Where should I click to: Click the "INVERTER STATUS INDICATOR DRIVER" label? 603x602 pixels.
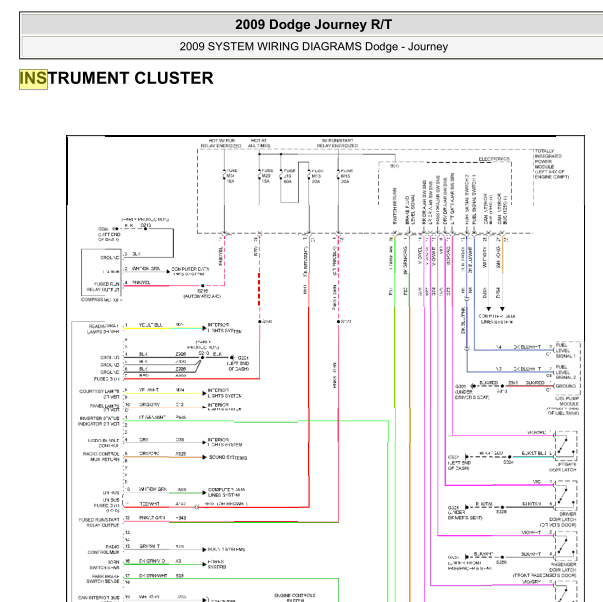click(x=99, y=421)
